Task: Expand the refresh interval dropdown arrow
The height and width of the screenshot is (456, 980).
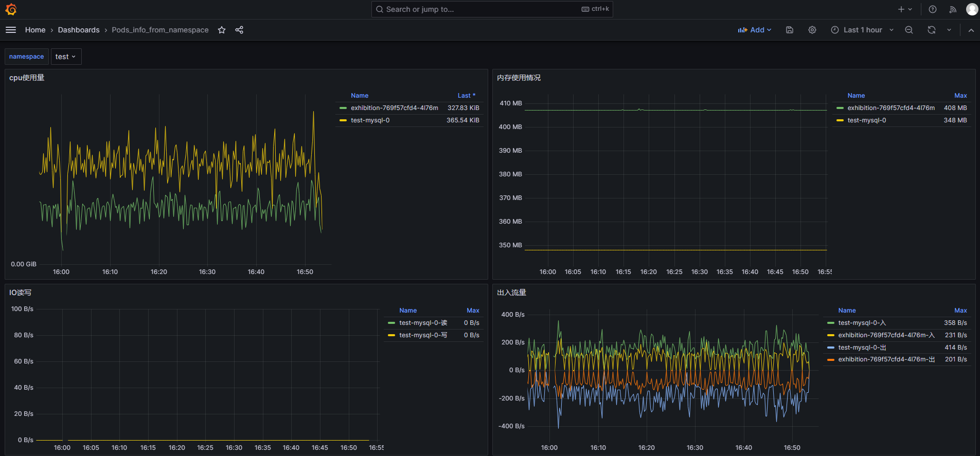Action: click(x=949, y=30)
